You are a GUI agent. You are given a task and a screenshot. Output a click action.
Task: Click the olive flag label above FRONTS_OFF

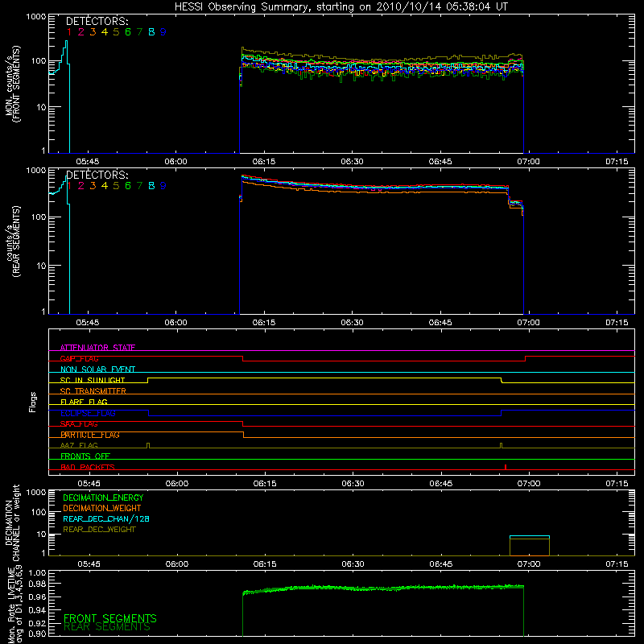[79, 445]
